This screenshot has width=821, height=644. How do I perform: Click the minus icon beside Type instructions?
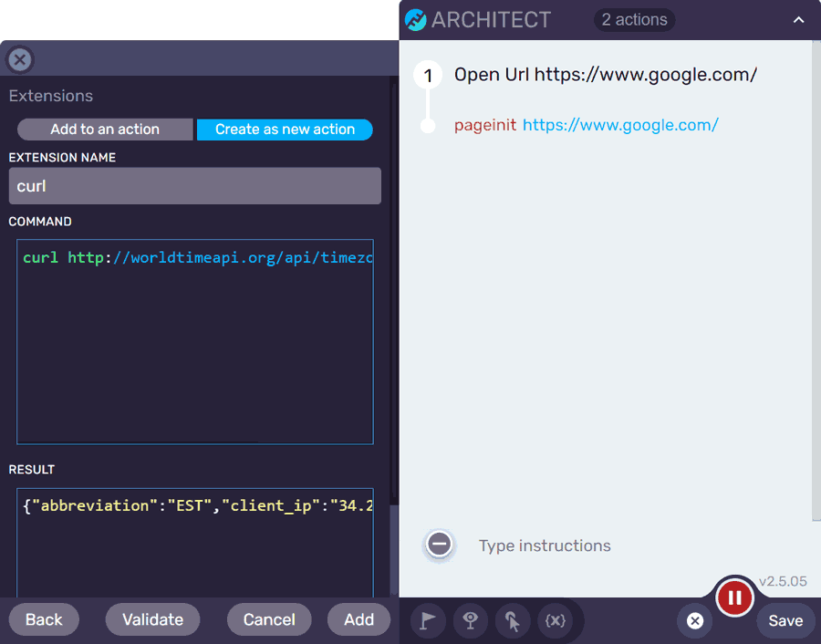coord(440,545)
